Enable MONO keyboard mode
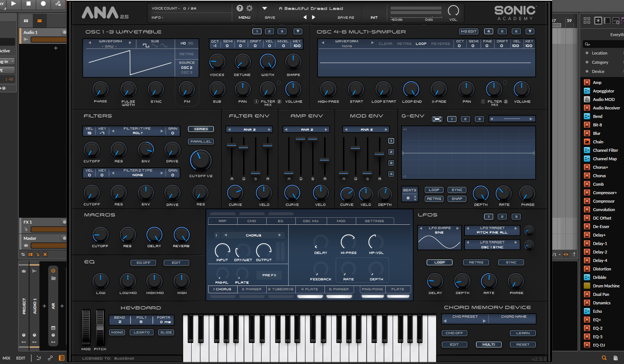The image size is (624, 364). 117,332
